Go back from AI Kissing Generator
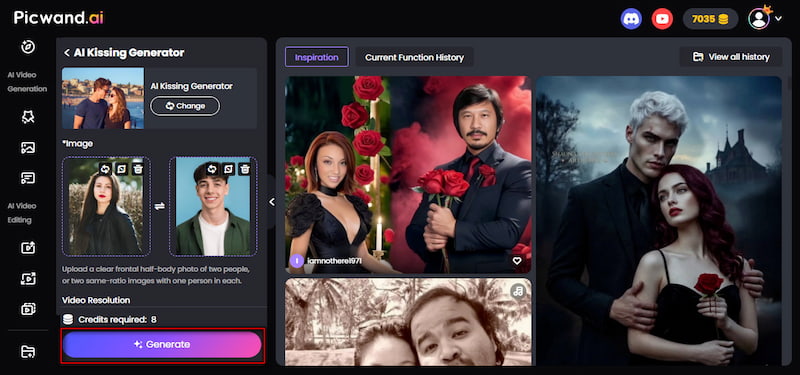This screenshot has width=800, height=375. point(66,53)
